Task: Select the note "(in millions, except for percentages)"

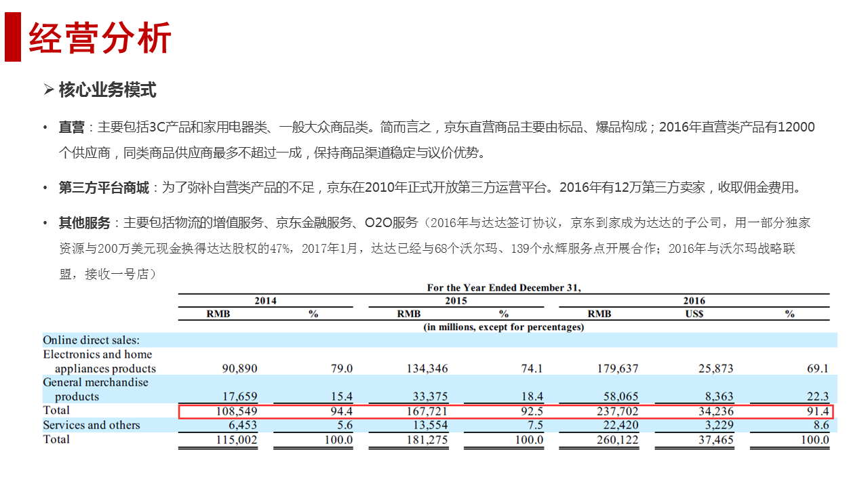Action: click(504, 327)
